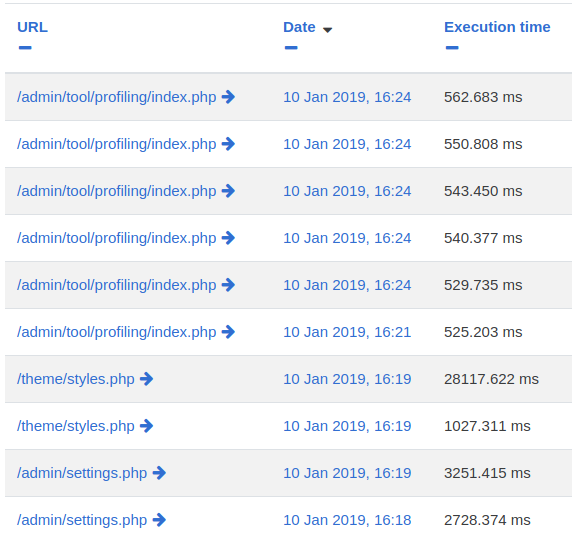
Task: Click arrow icon in 2728.374 ms settings row
Action: 159,520
